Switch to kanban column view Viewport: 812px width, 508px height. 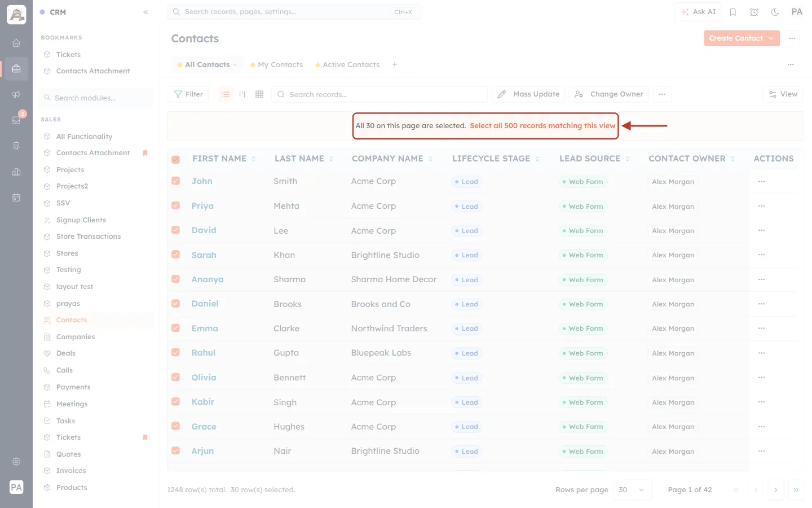pos(242,94)
